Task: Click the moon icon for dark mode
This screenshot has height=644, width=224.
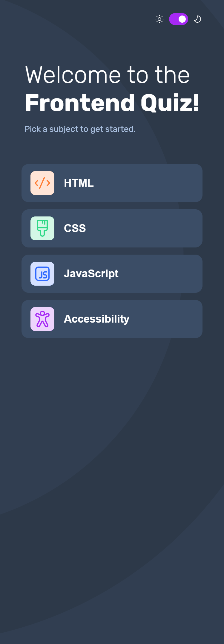Action: pos(198,19)
